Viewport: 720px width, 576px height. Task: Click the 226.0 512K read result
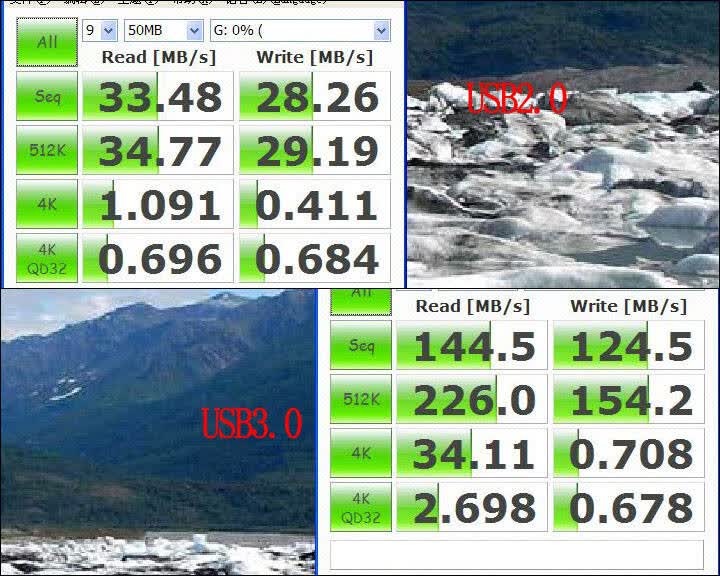click(x=472, y=399)
